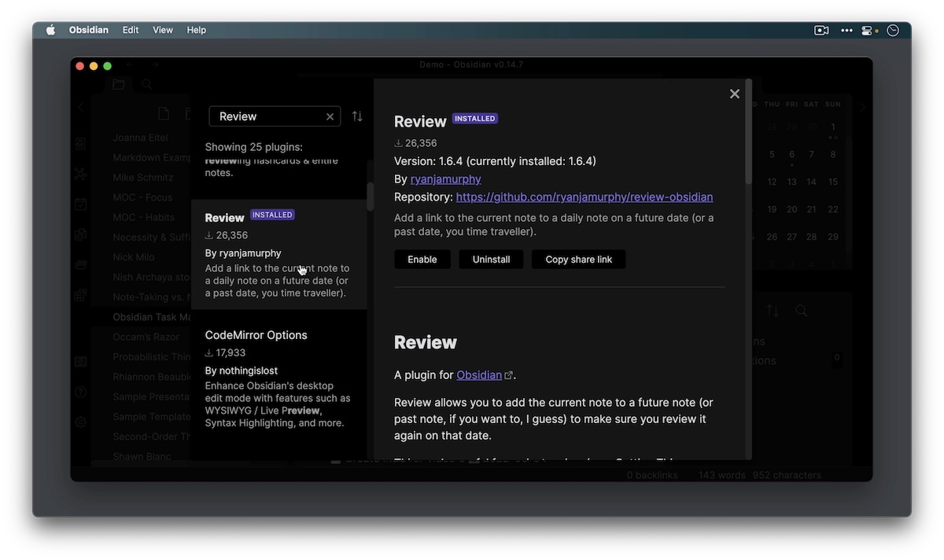Open the View menu

tap(163, 30)
